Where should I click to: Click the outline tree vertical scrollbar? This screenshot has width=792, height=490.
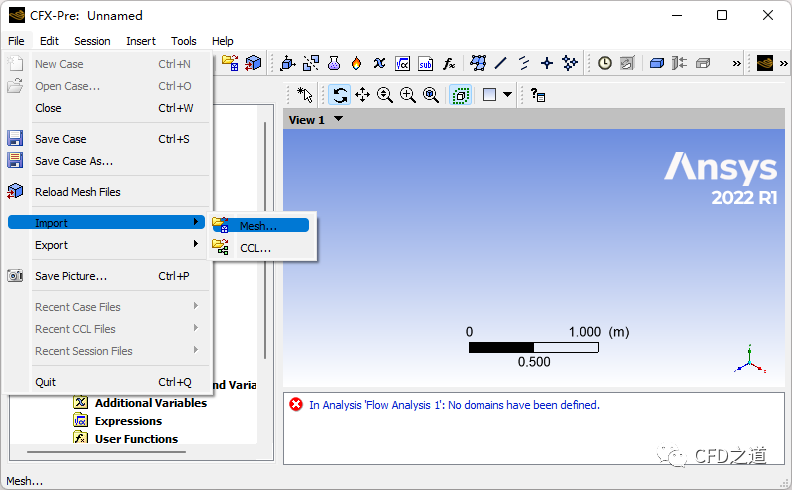(265, 240)
